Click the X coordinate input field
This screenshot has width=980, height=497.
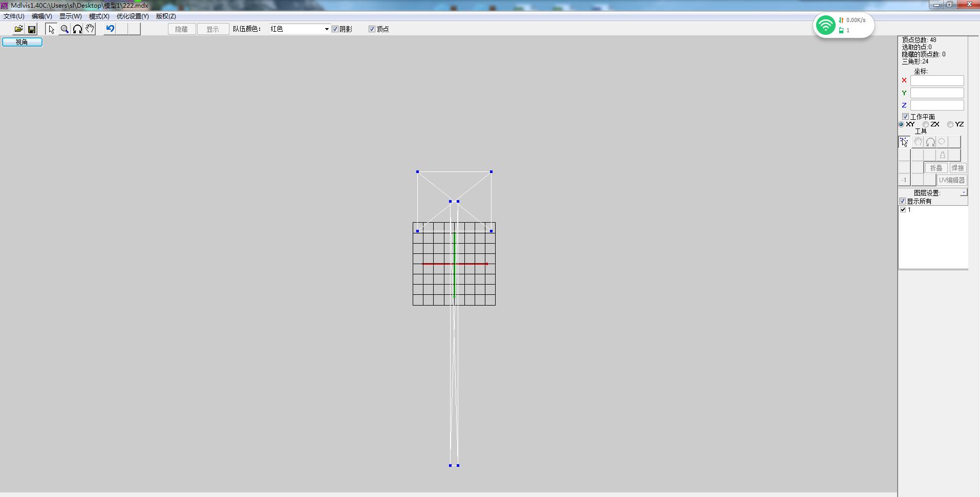point(936,81)
